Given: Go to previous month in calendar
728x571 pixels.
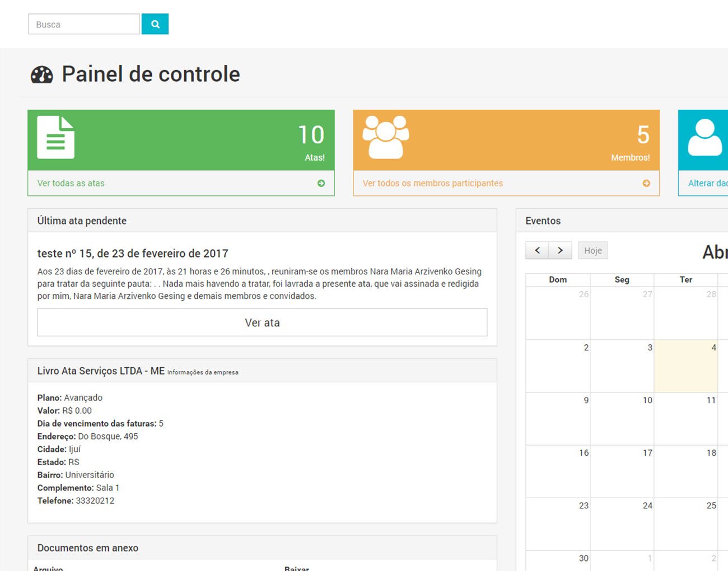Looking at the screenshot, I should click(538, 250).
